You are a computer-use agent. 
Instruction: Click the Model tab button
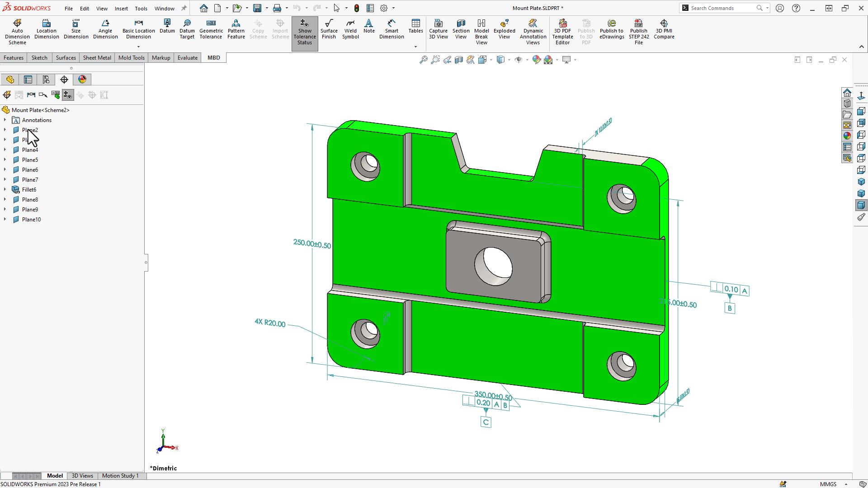click(x=55, y=475)
